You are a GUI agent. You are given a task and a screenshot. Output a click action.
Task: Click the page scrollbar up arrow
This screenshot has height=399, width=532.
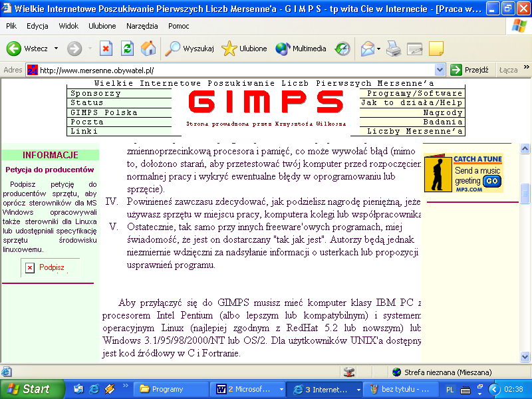(x=525, y=148)
